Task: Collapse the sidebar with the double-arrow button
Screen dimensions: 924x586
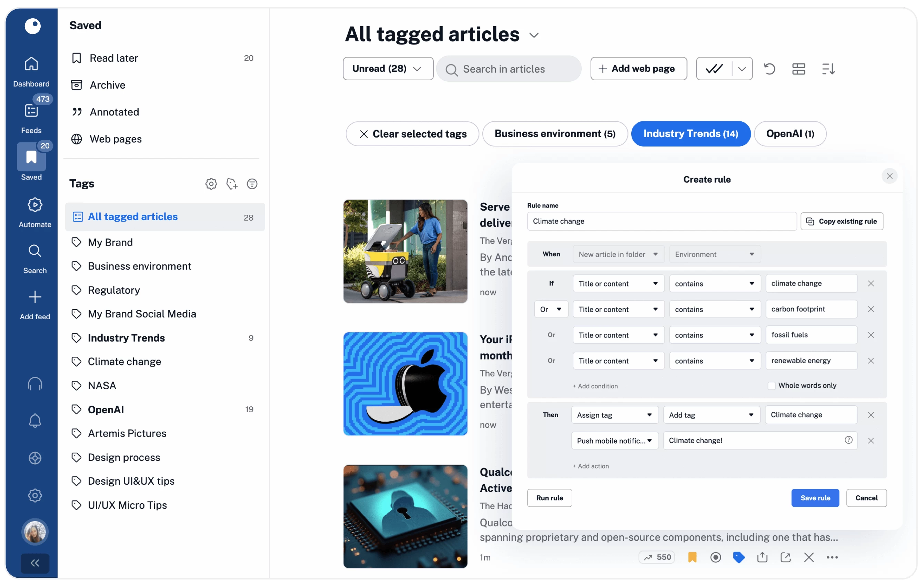Action: point(35,563)
